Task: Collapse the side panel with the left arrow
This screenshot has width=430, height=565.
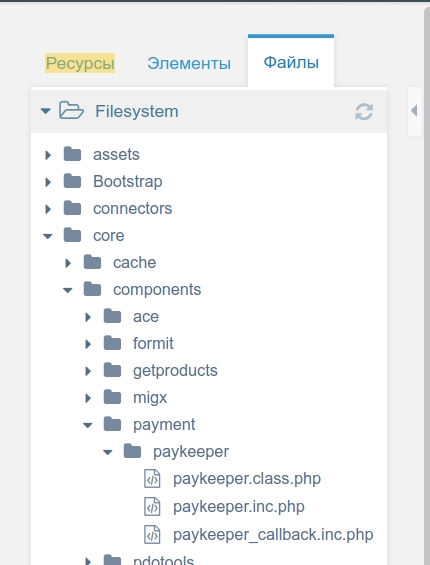Action: 414,111
